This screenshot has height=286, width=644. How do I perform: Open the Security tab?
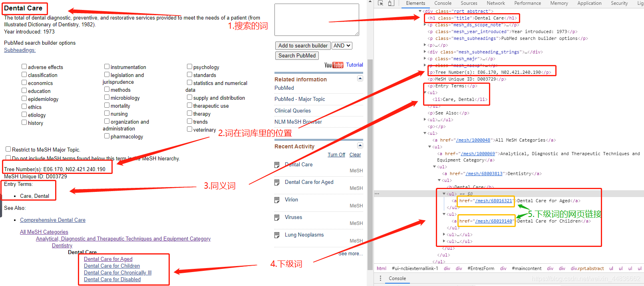click(x=619, y=3)
